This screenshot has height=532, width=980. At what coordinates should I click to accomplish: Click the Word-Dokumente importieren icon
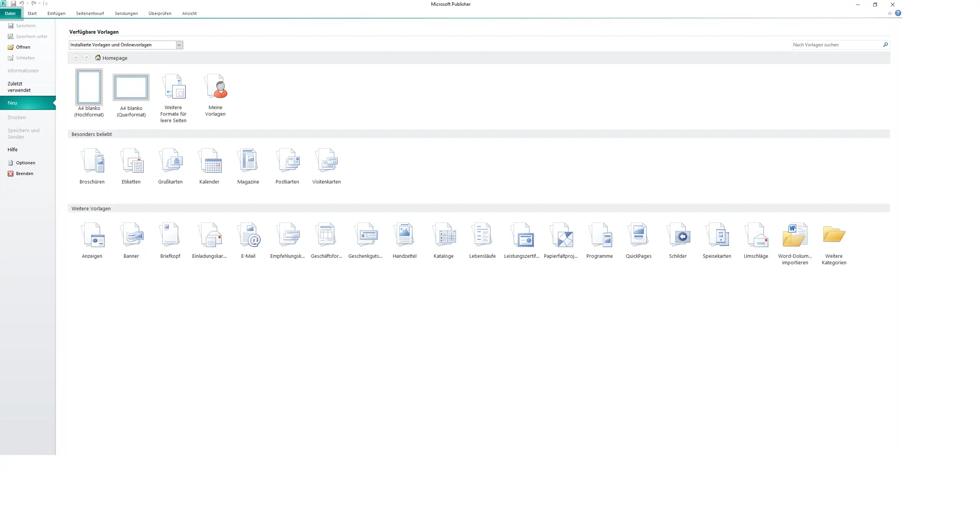(795, 235)
